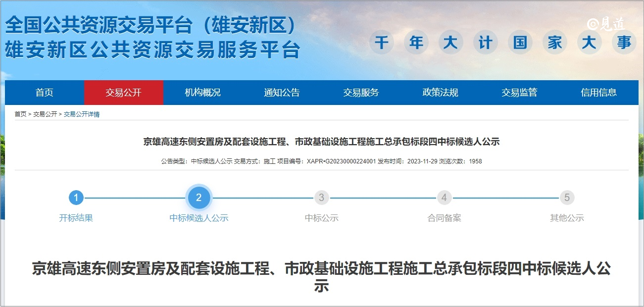Screen dimensions: 644x307
Task: Select the 交易公开 navigation tab
Action: point(124,93)
